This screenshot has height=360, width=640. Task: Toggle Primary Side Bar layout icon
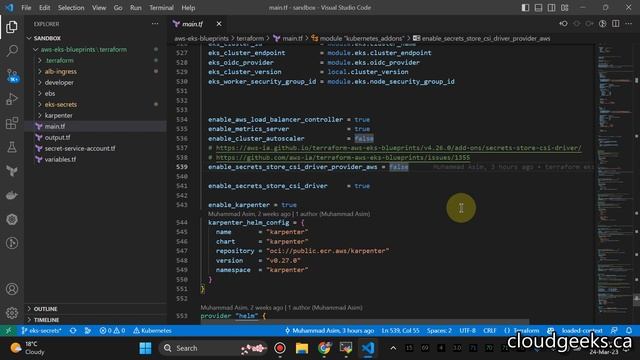click(x=525, y=7)
